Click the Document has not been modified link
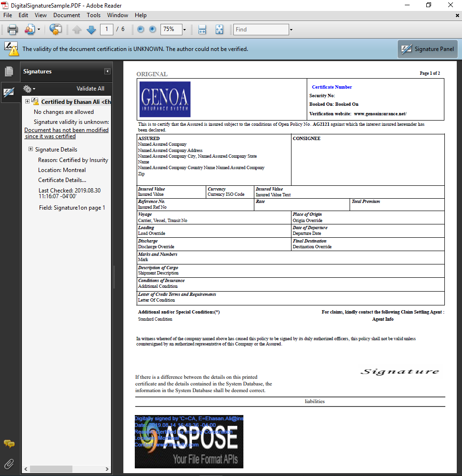 (x=66, y=130)
